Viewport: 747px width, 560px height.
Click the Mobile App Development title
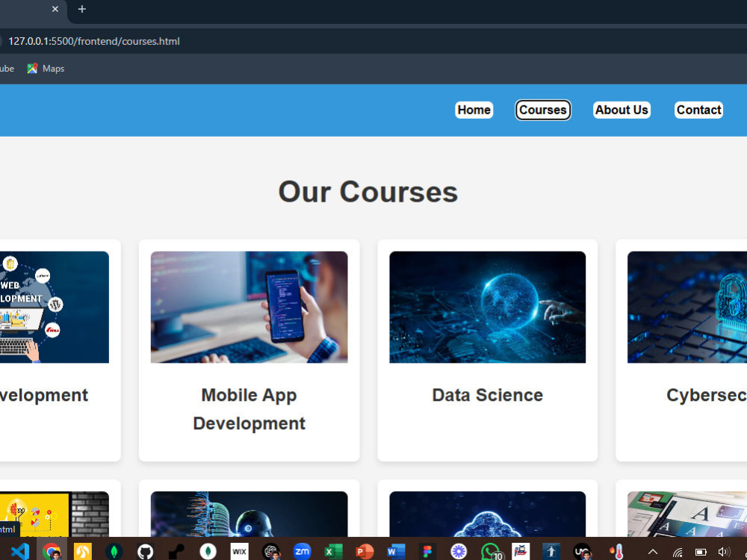(249, 409)
